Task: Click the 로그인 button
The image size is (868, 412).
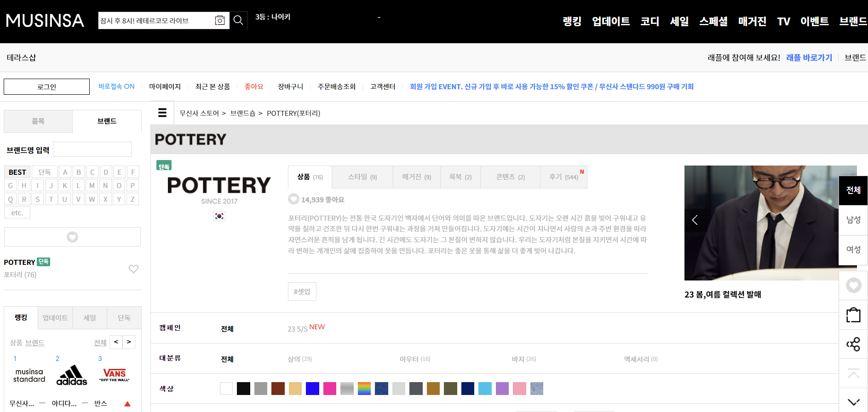Action: point(46,86)
